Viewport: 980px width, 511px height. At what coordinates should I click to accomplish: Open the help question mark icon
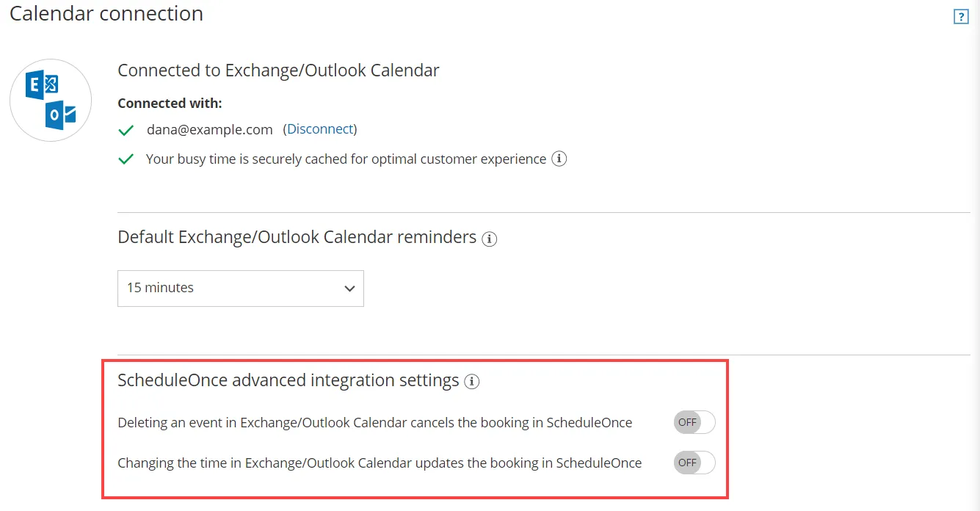point(961,17)
